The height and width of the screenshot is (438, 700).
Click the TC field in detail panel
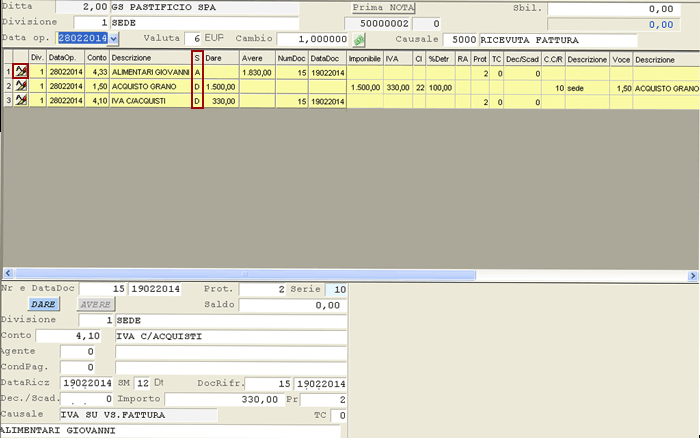[338, 416]
